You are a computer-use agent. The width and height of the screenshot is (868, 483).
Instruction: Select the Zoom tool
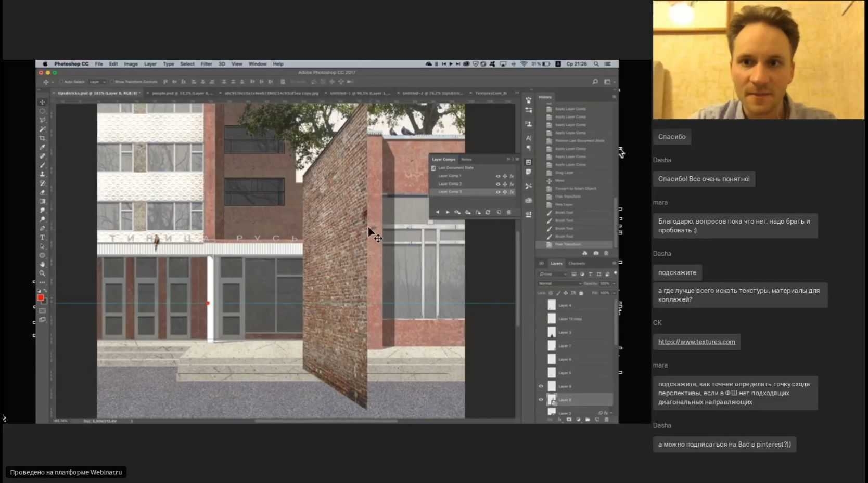coord(43,273)
